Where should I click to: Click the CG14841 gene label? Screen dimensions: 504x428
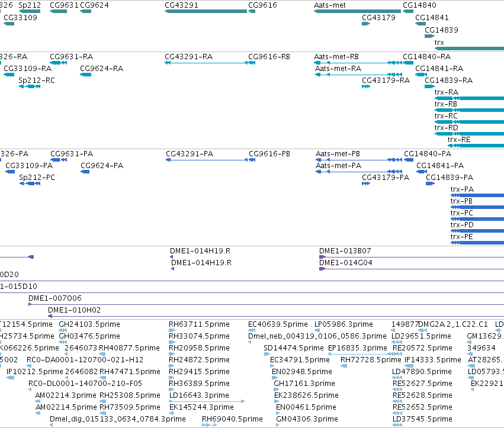tap(432, 17)
